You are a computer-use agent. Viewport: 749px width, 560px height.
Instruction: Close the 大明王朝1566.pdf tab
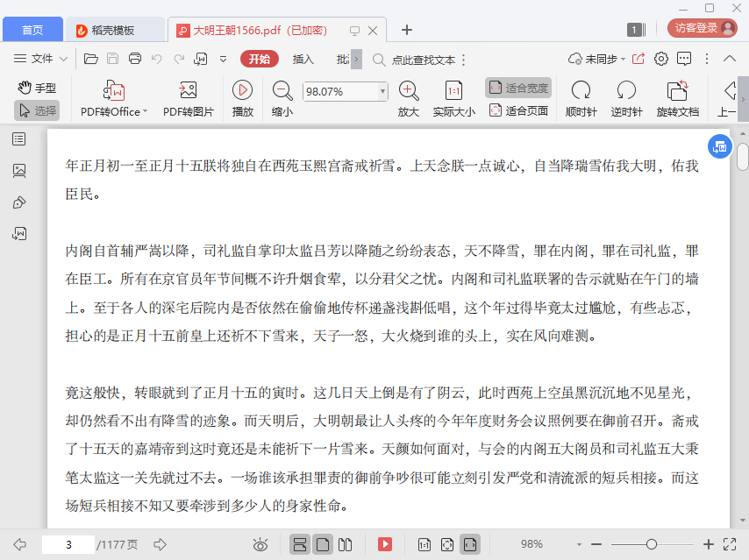pyautogui.click(x=373, y=31)
